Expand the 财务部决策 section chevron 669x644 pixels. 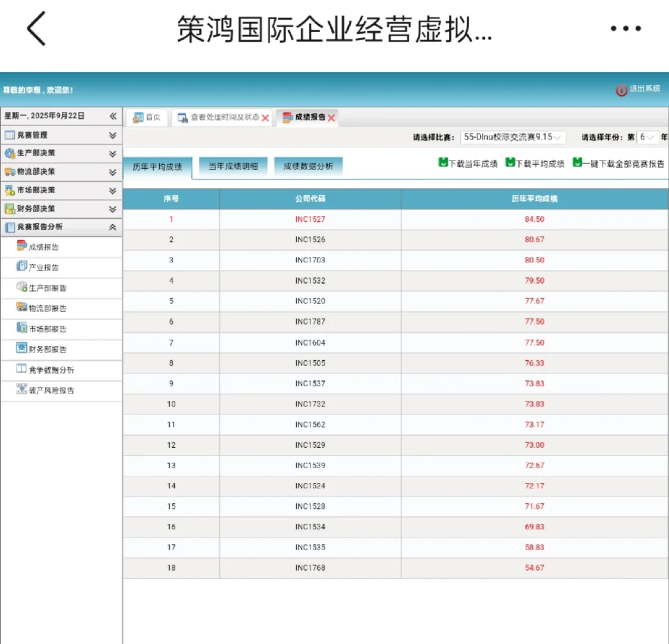pyautogui.click(x=113, y=209)
